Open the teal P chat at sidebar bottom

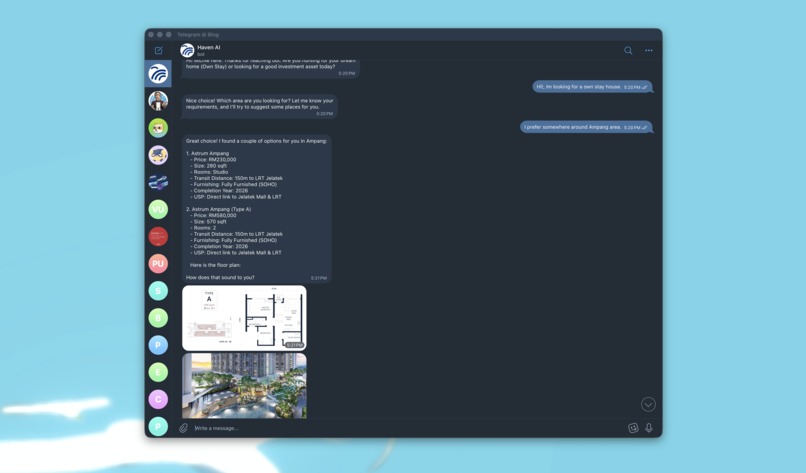[158, 427]
